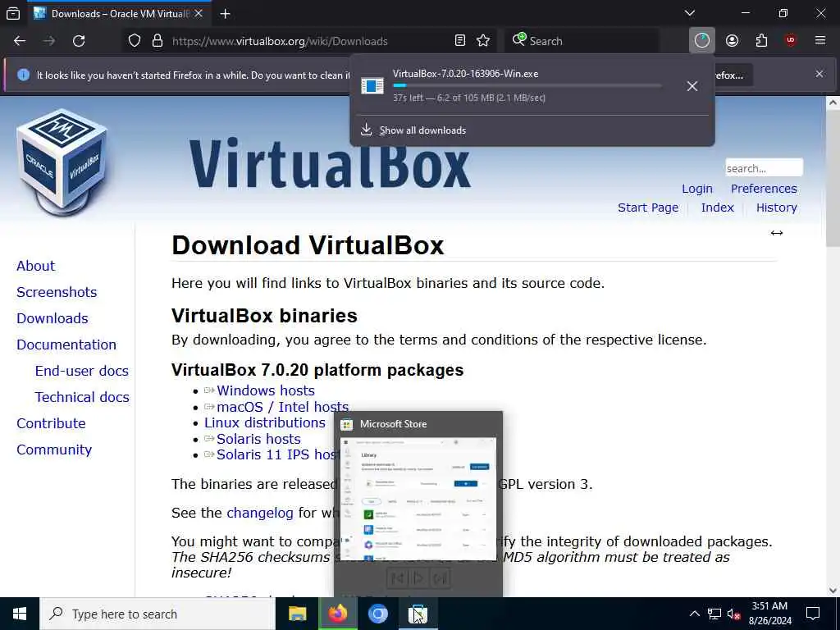Close the Downloads – Oracle VM tab
Viewport: 840px width, 630px height.
tap(199, 13)
